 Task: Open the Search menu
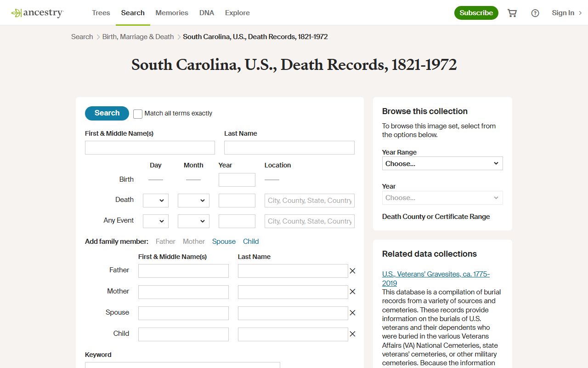[x=133, y=13]
